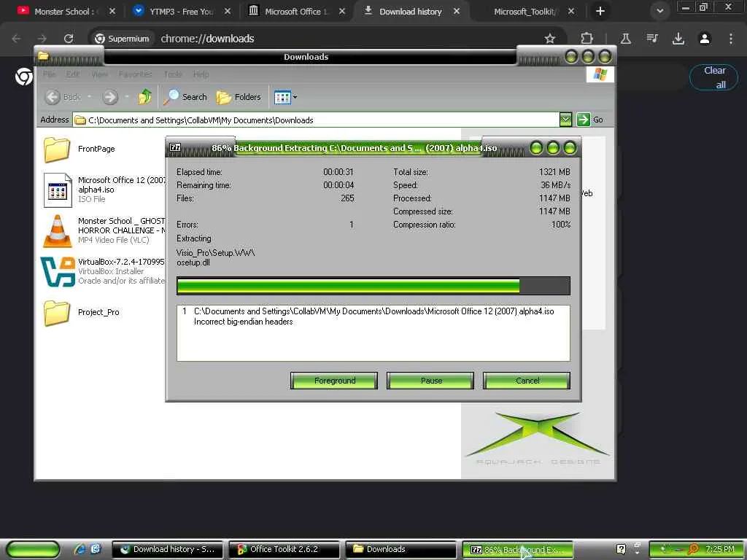Open the File menu in Downloads window
Viewport: 747px width, 560px height.
tap(49, 74)
